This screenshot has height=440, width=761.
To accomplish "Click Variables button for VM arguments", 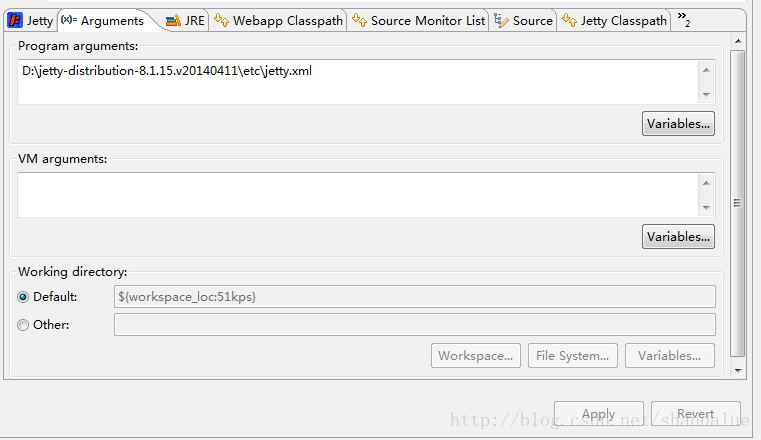I will point(678,237).
